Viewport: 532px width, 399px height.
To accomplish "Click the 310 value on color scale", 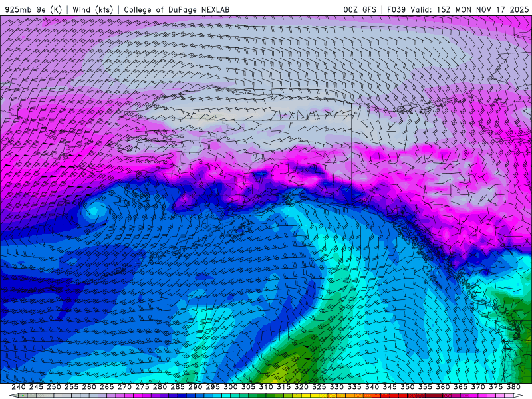I will pyautogui.click(x=266, y=387).
